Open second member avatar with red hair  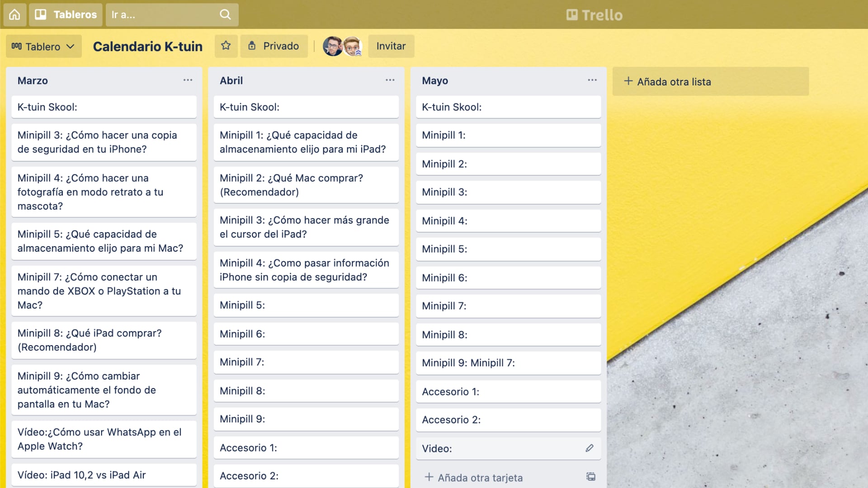coord(352,46)
